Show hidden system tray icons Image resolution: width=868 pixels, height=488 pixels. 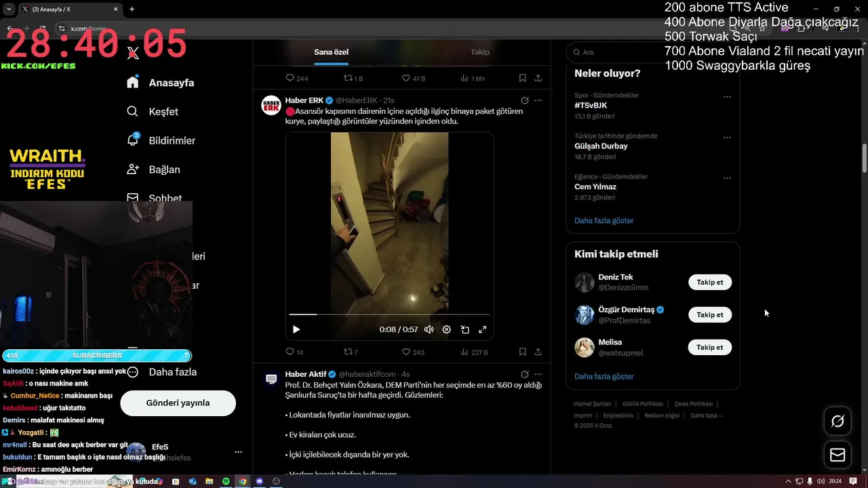coord(788,481)
